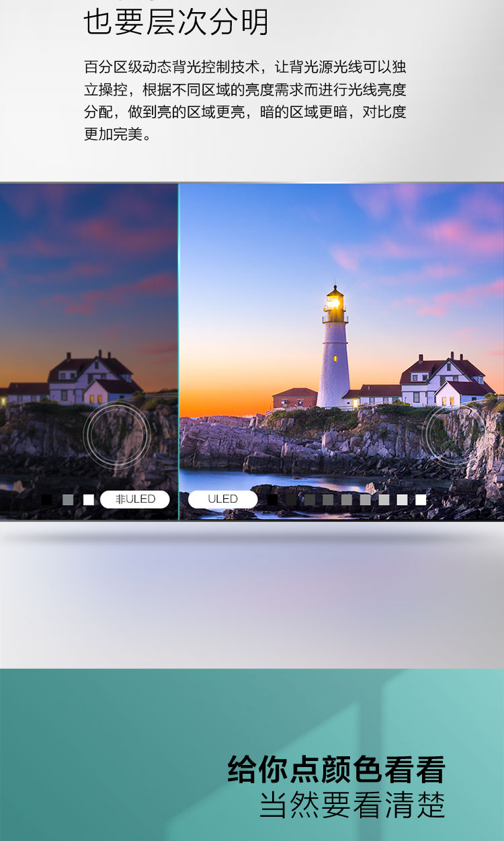Viewport: 504px width, 841px height.
Task: Select white grayscale square beside 非ULED label
Action: pyautogui.click(x=89, y=499)
